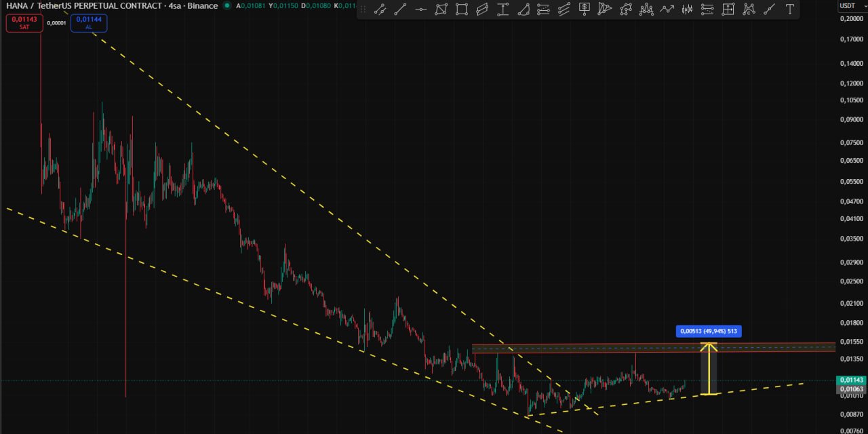Open the HANA / TetherUS symbol title
This screenshot has width=868, height=434.
click(x=112, y=5)
